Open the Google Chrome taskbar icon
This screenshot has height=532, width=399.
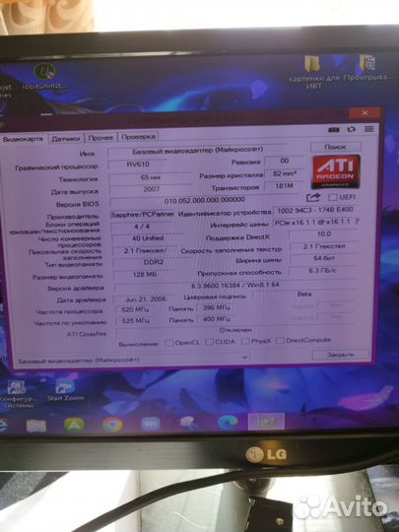[x=112, y=424]
